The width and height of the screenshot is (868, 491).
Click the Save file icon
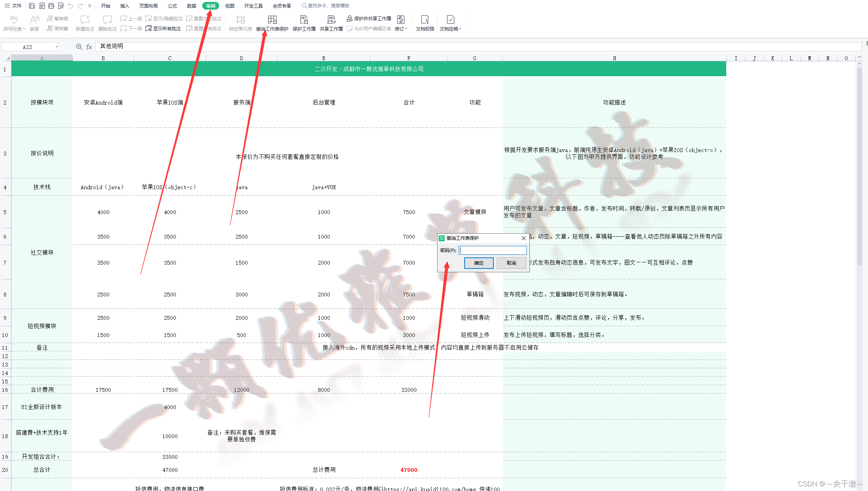click(32, 6)
